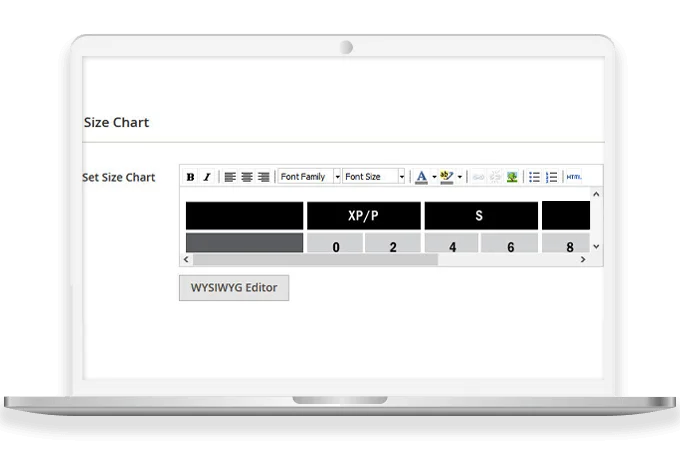680x450 pixels.
Task: Click the size 6 cell
Action: (510, 243)
